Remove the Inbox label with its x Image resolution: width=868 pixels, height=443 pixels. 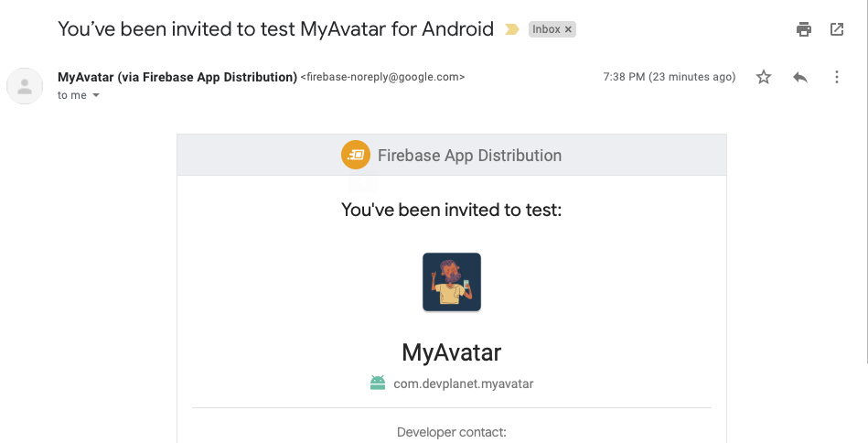[568, 29]
